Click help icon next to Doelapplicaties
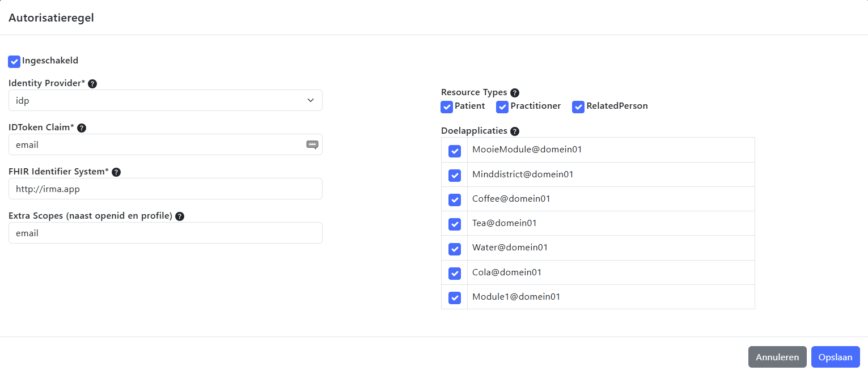Screen dimensions: 868x375 [x=515, y=131]
